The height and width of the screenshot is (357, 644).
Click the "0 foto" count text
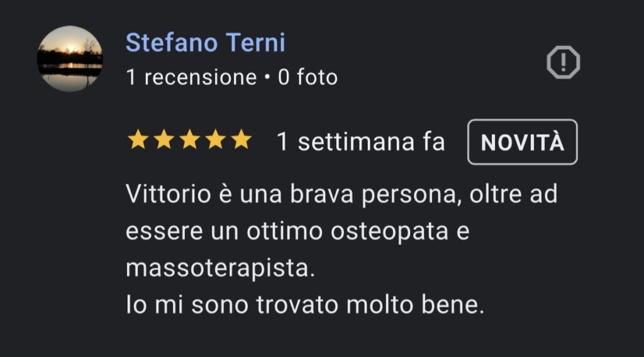(308, 77)
